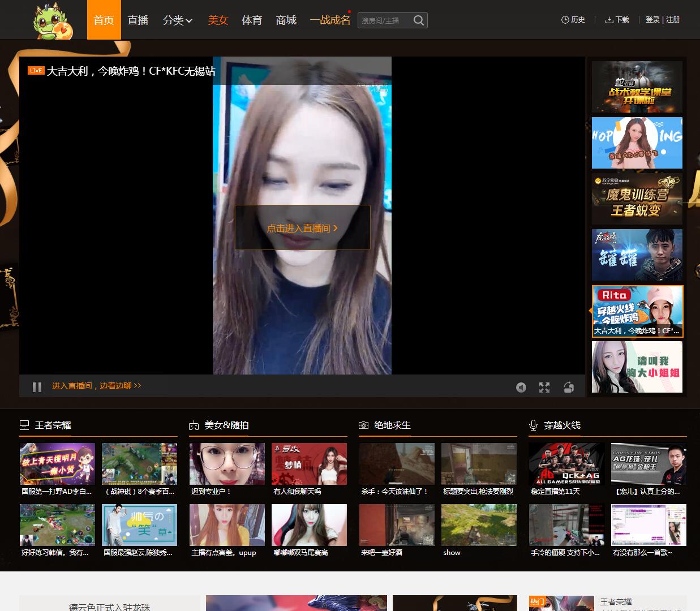Open the 一战成名 menu item
Screen dimensions: 700x611
(x=330, y=20)
